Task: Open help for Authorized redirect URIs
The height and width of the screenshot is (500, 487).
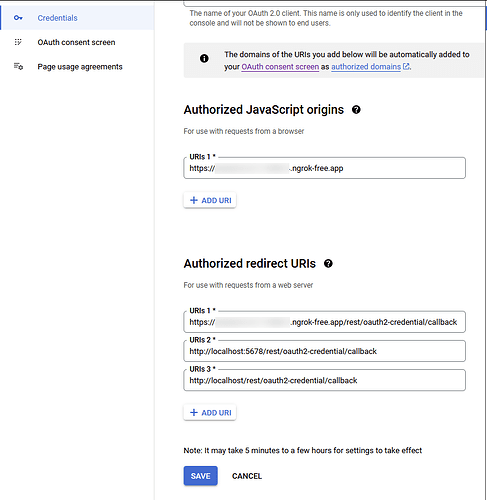Action: 328,264
